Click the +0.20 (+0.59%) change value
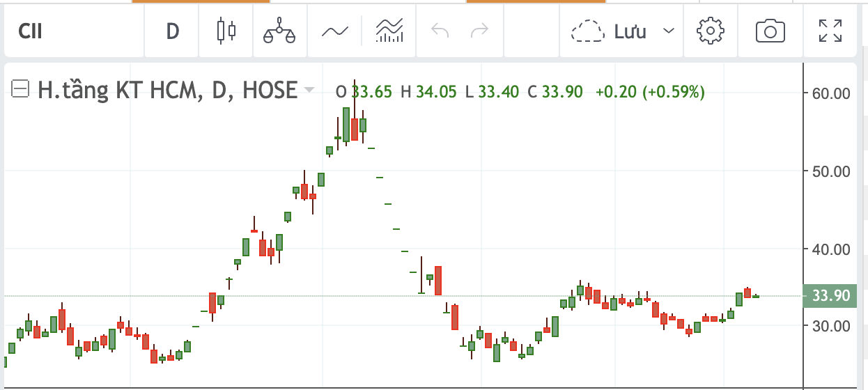 (649, 91)
